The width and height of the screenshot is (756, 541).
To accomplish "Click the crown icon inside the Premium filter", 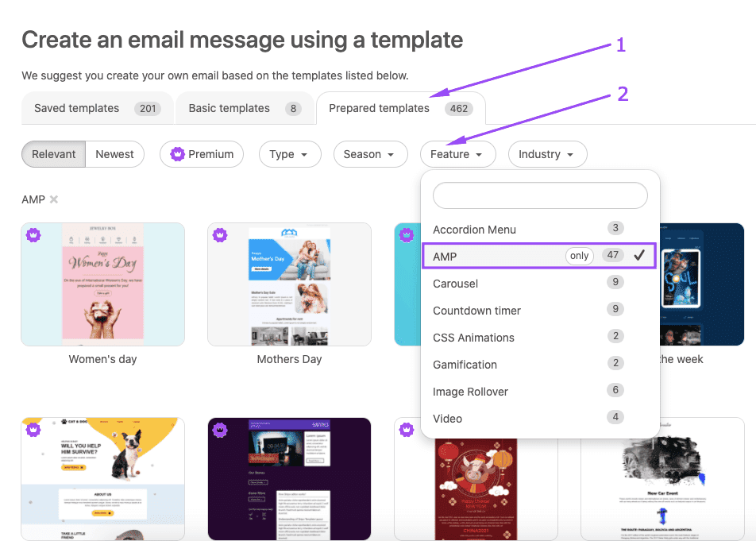I will [x=177, y=154].
